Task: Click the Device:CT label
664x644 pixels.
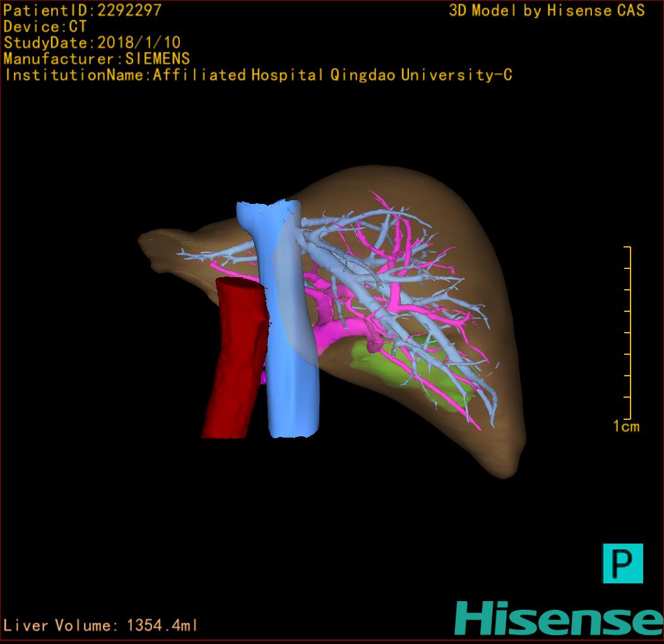Action: 45,27
